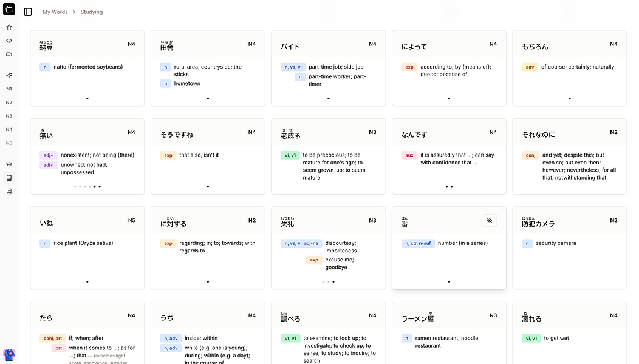This screenshot has height=364, width=639.
Task: Open the 田舎 word card
Action: pos(208,68)
